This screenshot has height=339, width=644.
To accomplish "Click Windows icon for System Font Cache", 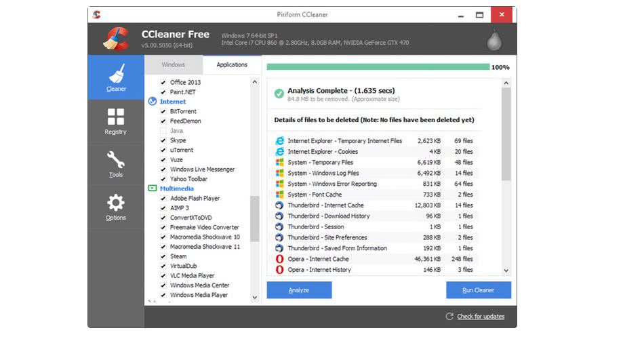I will [x=279, y=195].
